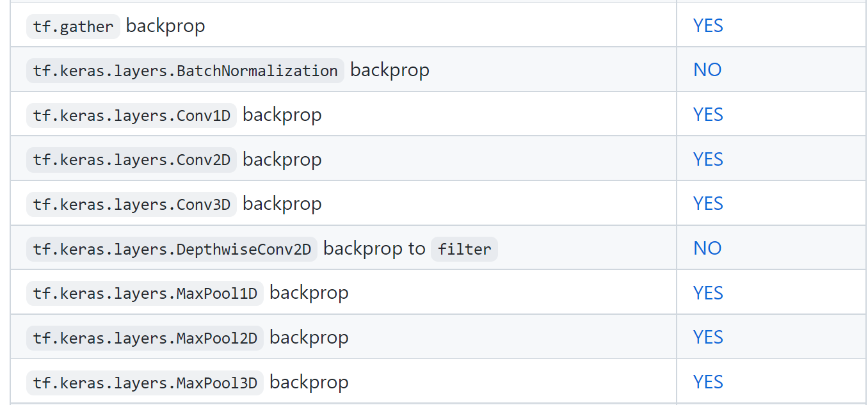
Task: Click on the tf.keras.layers.Conv2D code label
Action: (x=131, y=160)
